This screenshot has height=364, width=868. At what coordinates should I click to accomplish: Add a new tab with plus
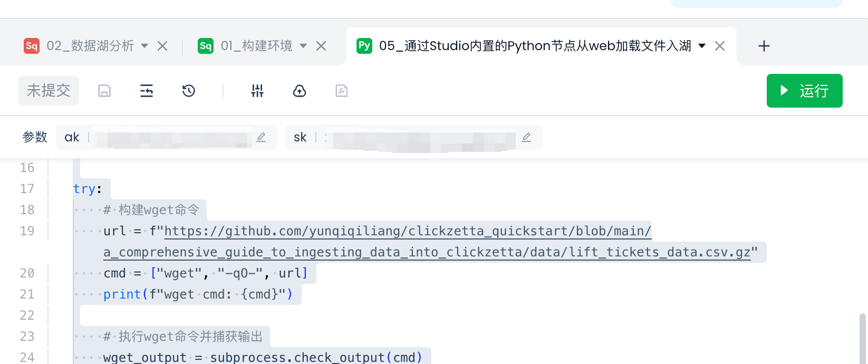[764, 46]
